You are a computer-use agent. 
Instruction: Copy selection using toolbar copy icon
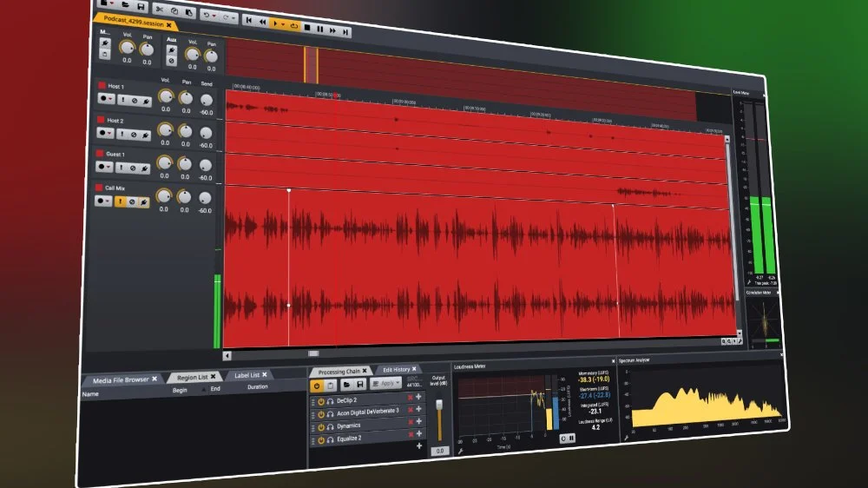174,11
